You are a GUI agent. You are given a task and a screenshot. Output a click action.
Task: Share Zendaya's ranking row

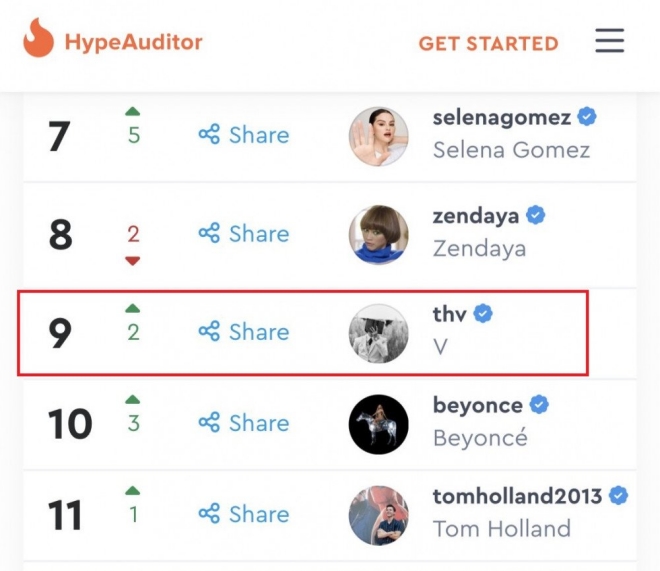click(243, 234)
